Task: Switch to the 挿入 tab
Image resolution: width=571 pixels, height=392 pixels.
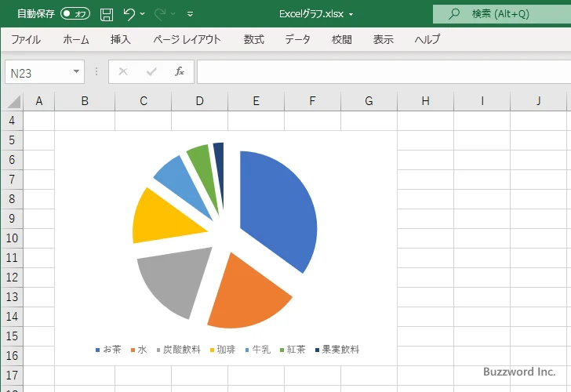Action: coord(121,39)
